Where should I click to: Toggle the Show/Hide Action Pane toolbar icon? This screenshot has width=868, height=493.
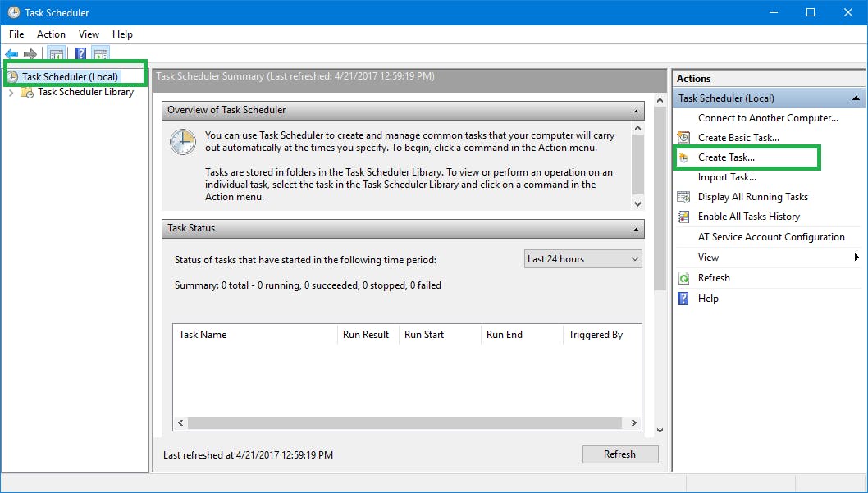[x=100, y=54]
